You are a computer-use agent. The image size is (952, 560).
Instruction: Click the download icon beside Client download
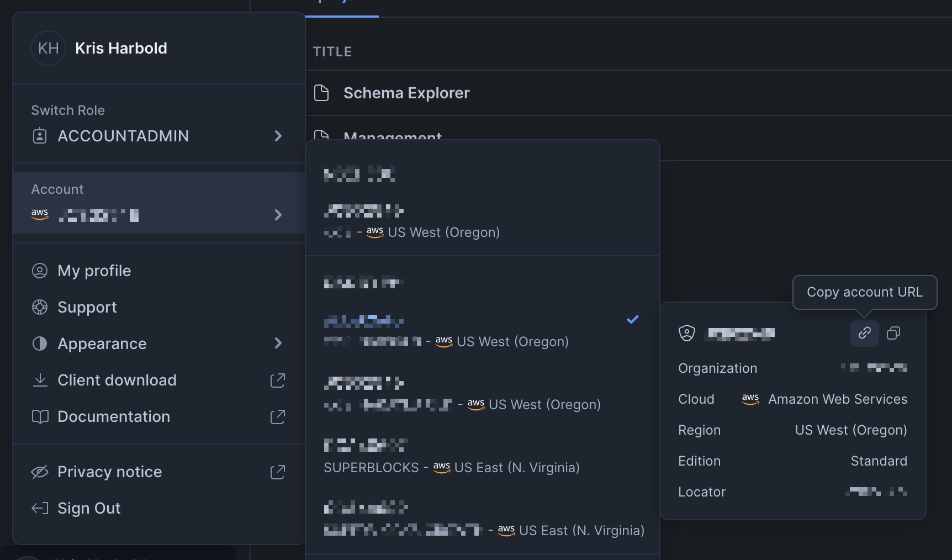[x=39, y=380]
